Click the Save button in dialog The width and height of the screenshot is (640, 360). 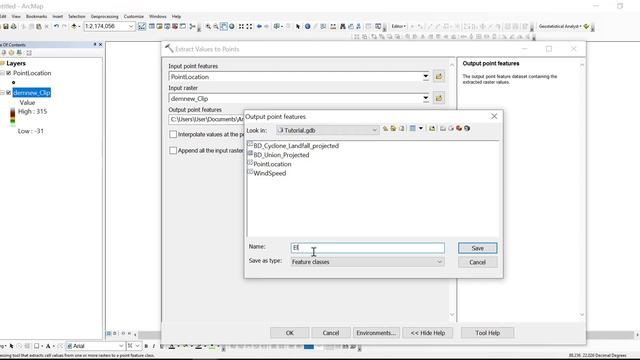point(478,248)
